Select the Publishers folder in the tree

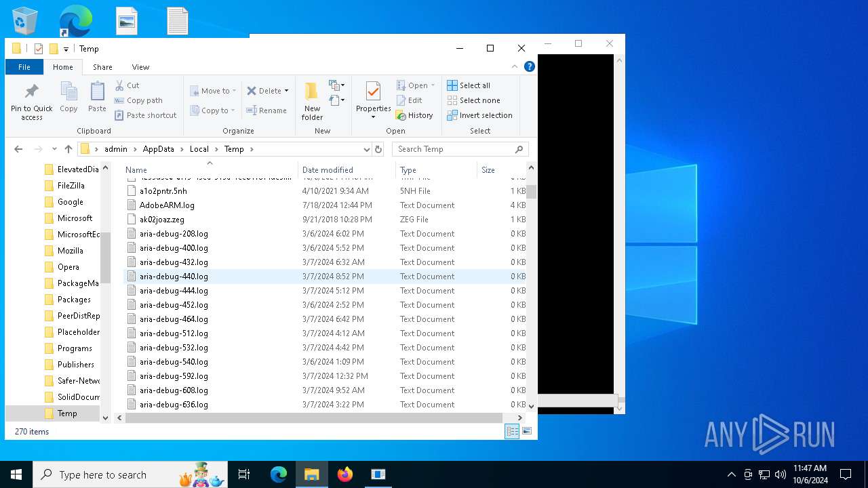[x=75, y=365]
